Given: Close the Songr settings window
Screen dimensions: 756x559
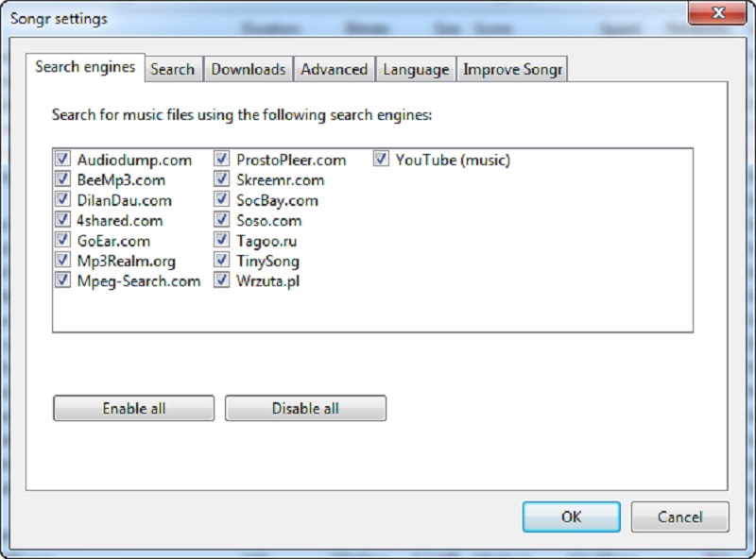Looking at the screenshot, I should click(x=717, y=12).
